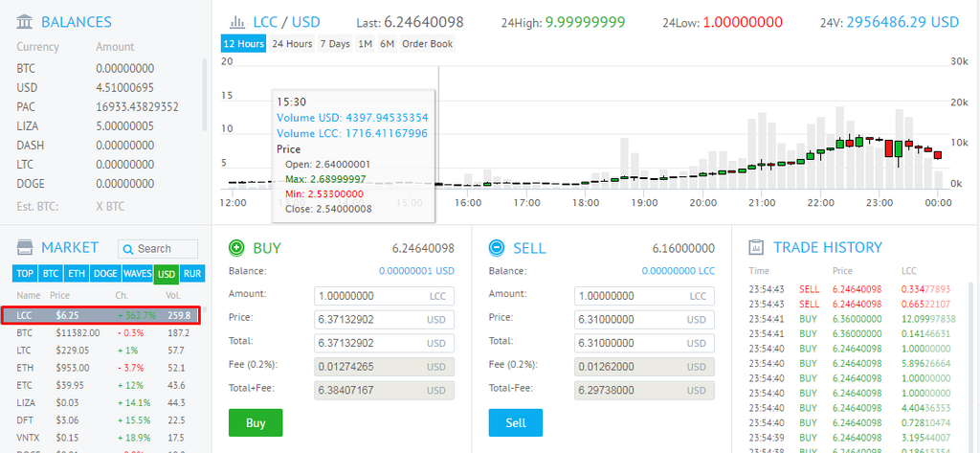
Task: Select the VNTX $0.15 market row
Action: (100, 438)
